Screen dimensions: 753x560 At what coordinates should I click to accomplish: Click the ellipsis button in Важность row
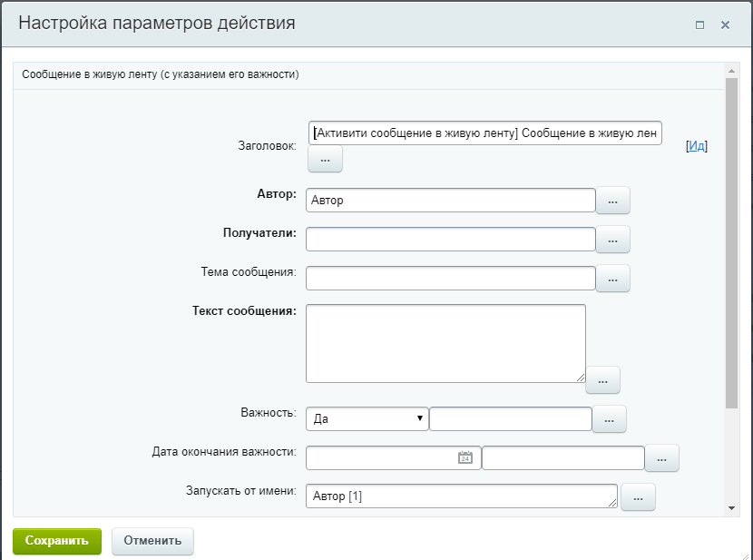(609, 419)
